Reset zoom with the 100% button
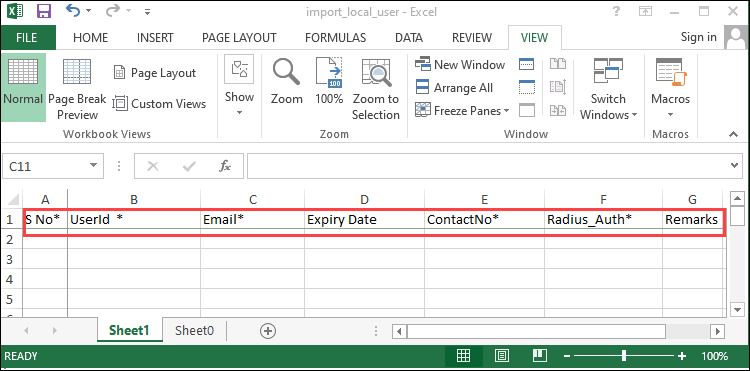The height and width of the screenshot is (371, 750). (x=329, y=82)
